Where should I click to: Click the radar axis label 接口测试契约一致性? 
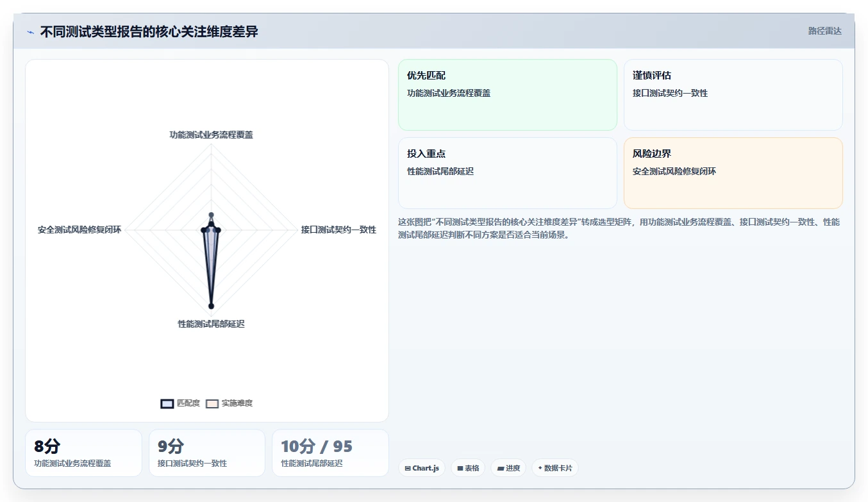[338, 230]
